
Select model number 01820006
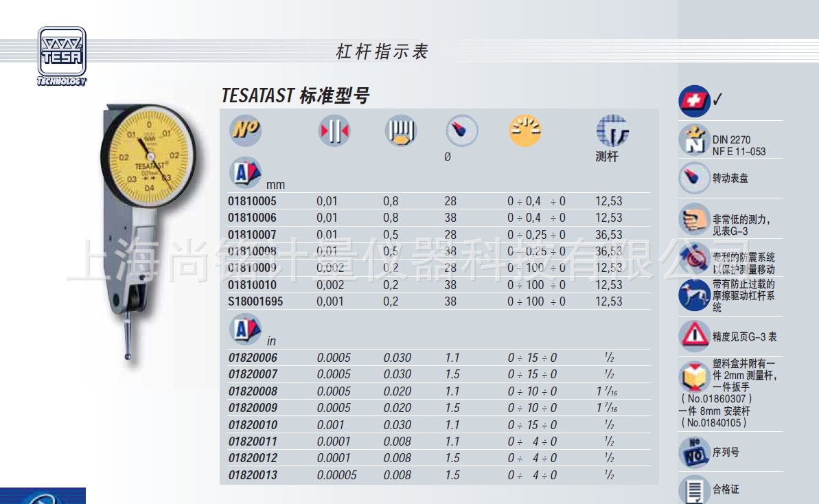tap(253, 358)
